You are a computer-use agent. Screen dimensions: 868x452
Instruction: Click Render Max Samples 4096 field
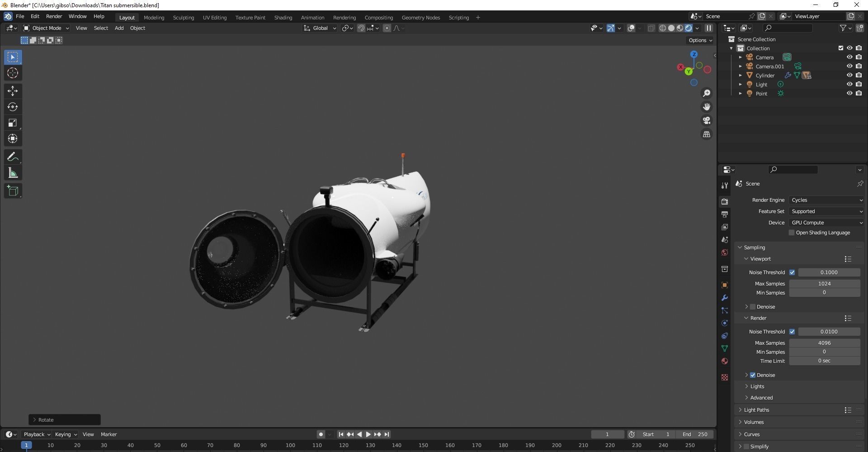[824, 343]
